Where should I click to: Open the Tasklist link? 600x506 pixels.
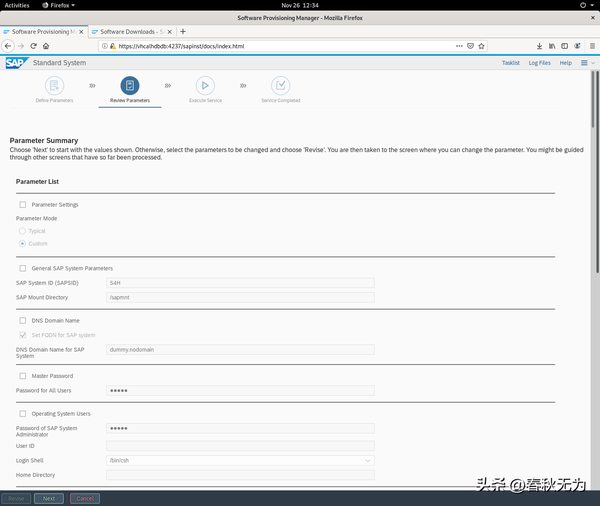click(511, 63)
